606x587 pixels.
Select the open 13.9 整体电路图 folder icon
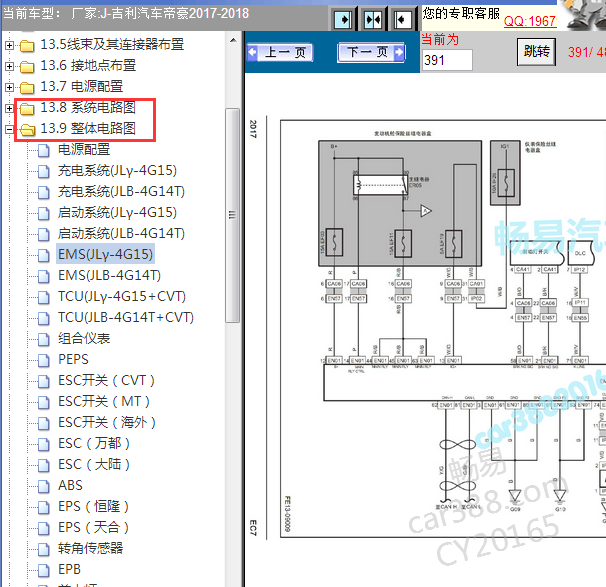(27, 129)
